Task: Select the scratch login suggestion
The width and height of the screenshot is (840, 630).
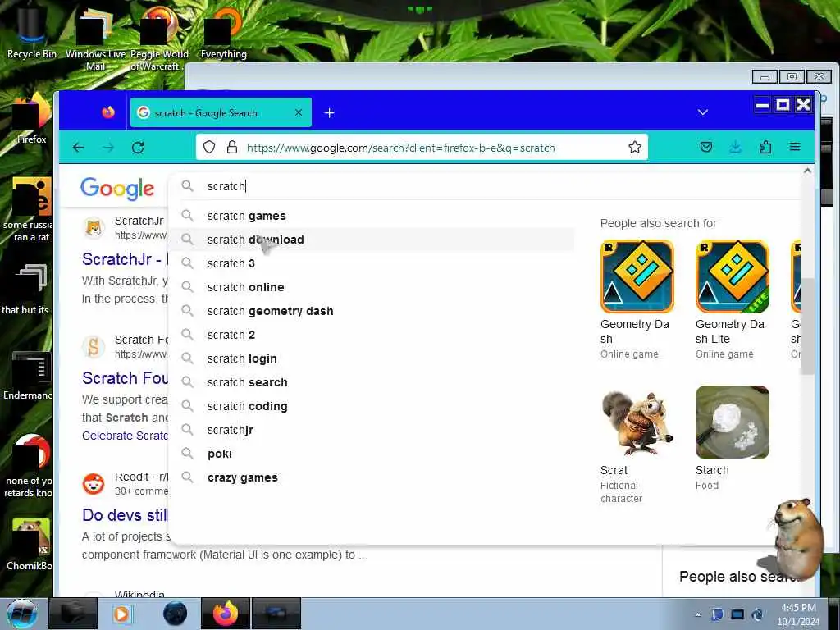Action: pos(372,358)
